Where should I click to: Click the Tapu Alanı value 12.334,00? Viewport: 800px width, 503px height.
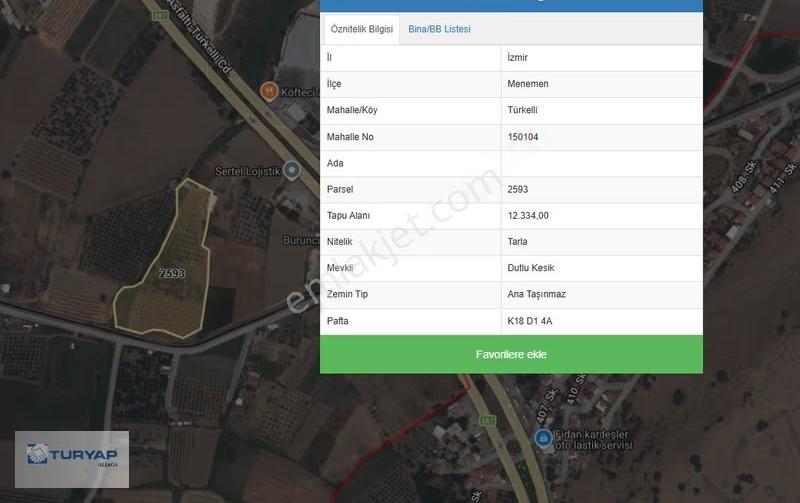point(528,215)
